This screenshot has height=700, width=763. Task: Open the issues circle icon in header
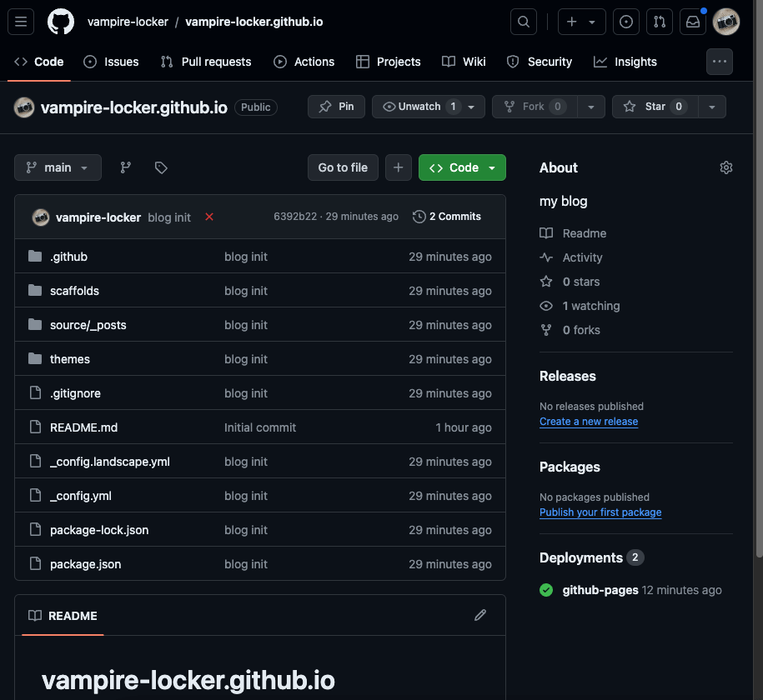coord(626,22)
